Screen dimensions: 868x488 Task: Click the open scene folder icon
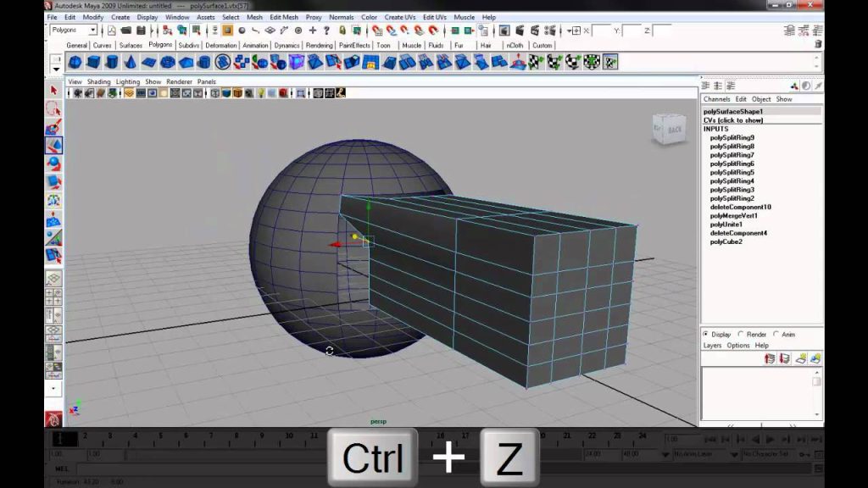[x=126, y=31]
